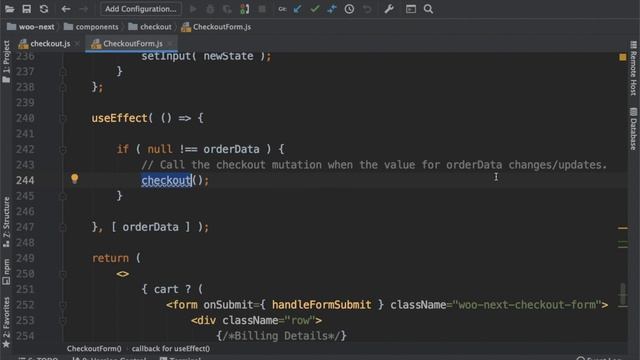Viewport: 640px width, 360px height.
Task: Click the Run Anything window icon
Action: tap(411, 9)
